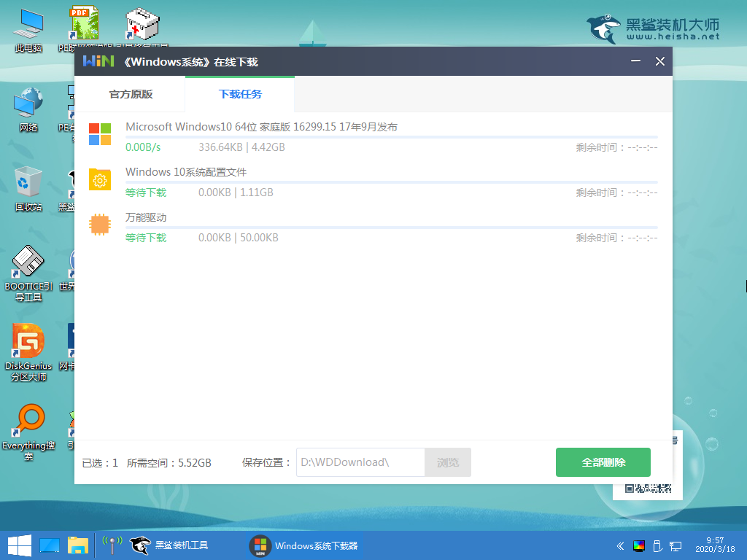Click the 全部删除 green button
The image size is (747, 560).
pyautogui.click(x=603, y=462)
